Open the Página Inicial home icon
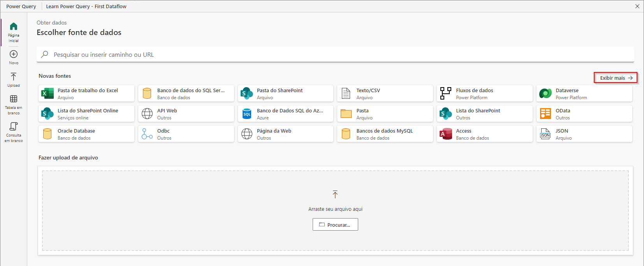 click(x=14, y=26)
